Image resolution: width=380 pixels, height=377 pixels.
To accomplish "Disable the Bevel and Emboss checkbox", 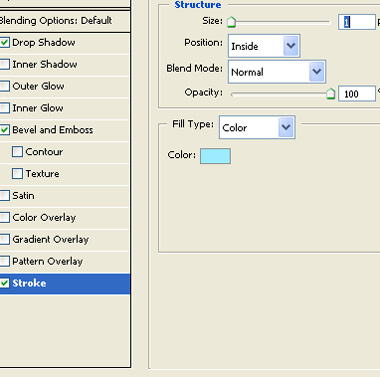I will click(4, 130).
